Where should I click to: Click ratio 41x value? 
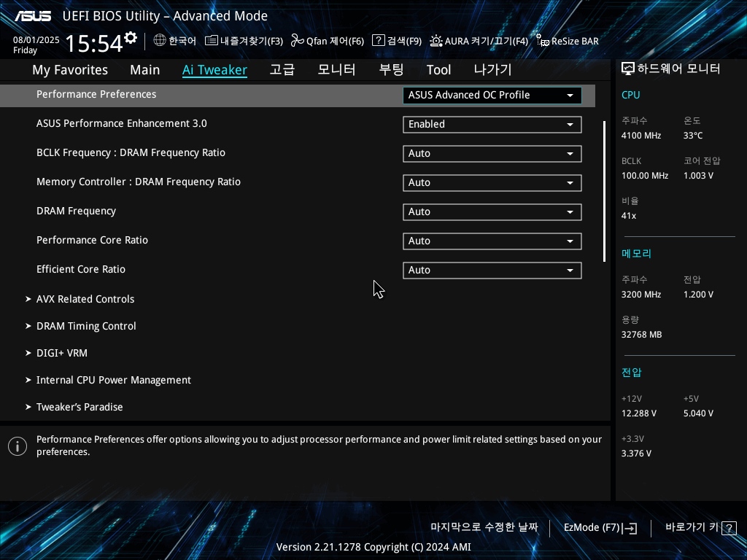(x=628, y=216)
